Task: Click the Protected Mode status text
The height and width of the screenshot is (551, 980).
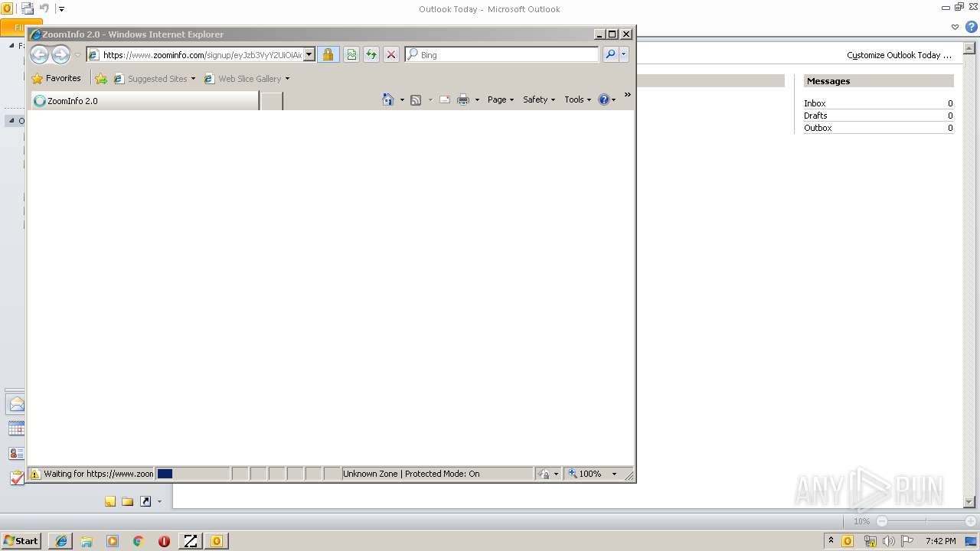Action: pyautogui.click(x=411, y=474)
